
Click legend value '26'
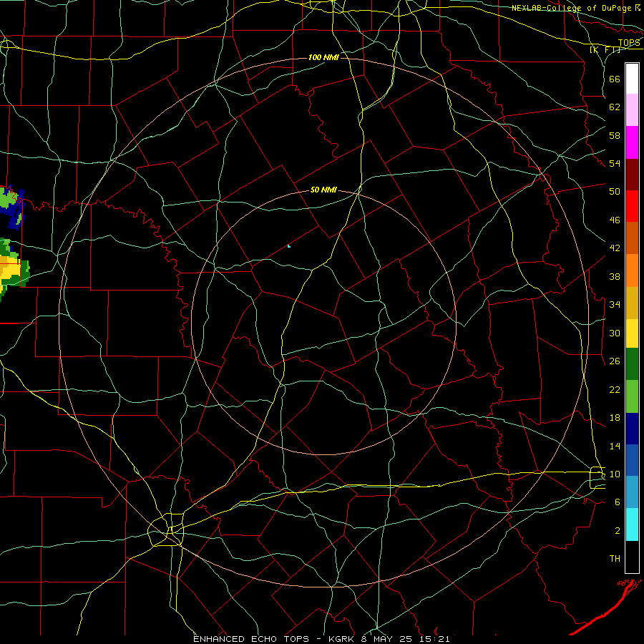[615, 361]
